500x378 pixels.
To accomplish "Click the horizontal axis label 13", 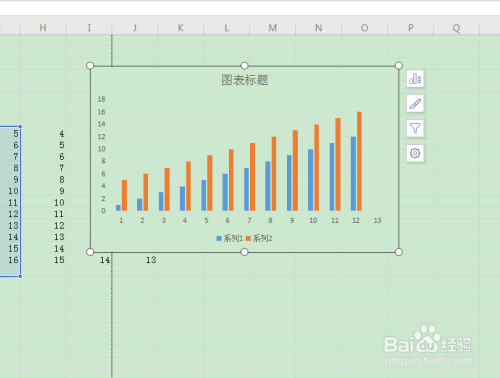I will [x=377, y=220].
